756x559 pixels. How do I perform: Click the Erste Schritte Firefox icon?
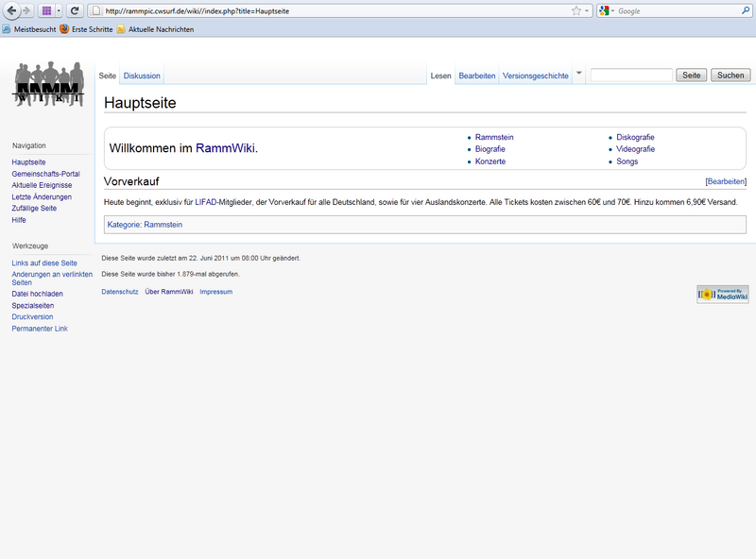[x=62, y=28]
